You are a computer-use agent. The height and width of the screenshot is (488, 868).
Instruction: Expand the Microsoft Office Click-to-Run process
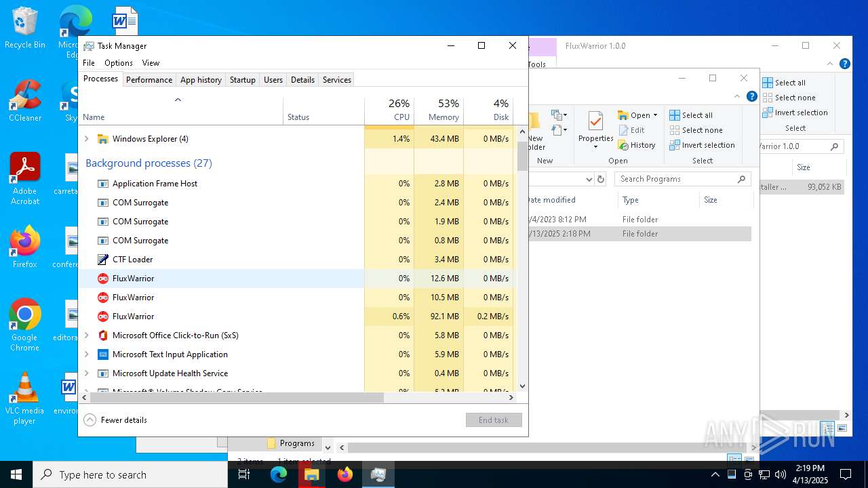[86, 335]
